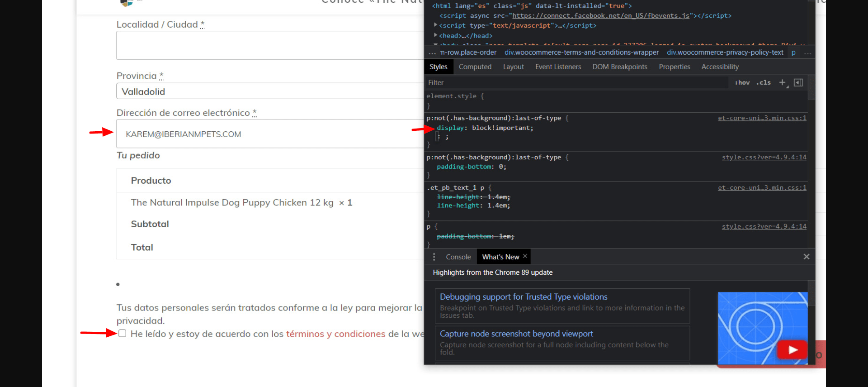
Task: Add a new style rule with plus icon
Action: tap(783, 82)
